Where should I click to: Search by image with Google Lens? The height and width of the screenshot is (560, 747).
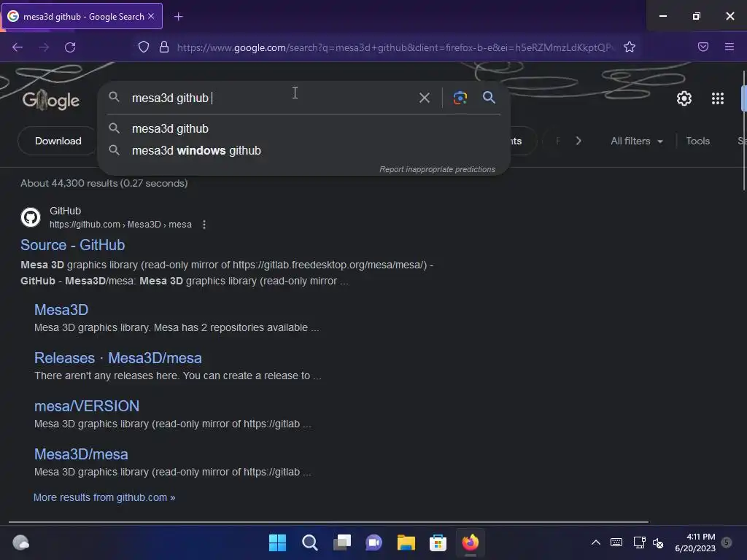point(460,98)
